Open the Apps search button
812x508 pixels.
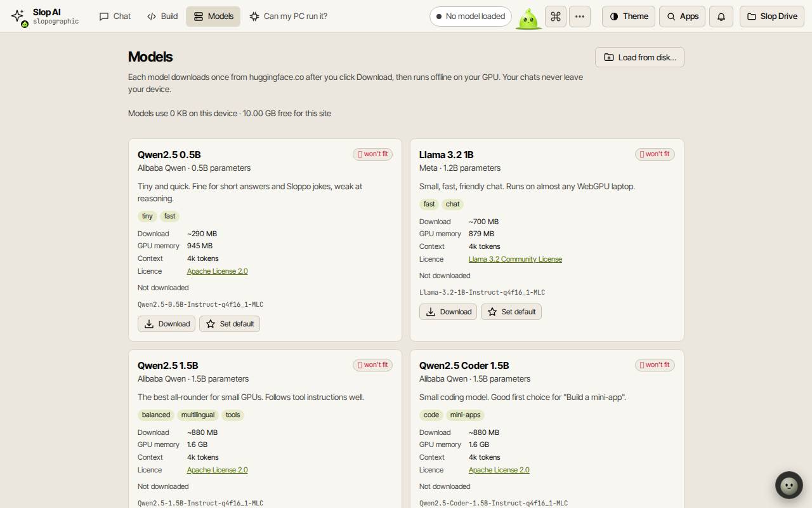pyautogui.click(x=683, y=17)
